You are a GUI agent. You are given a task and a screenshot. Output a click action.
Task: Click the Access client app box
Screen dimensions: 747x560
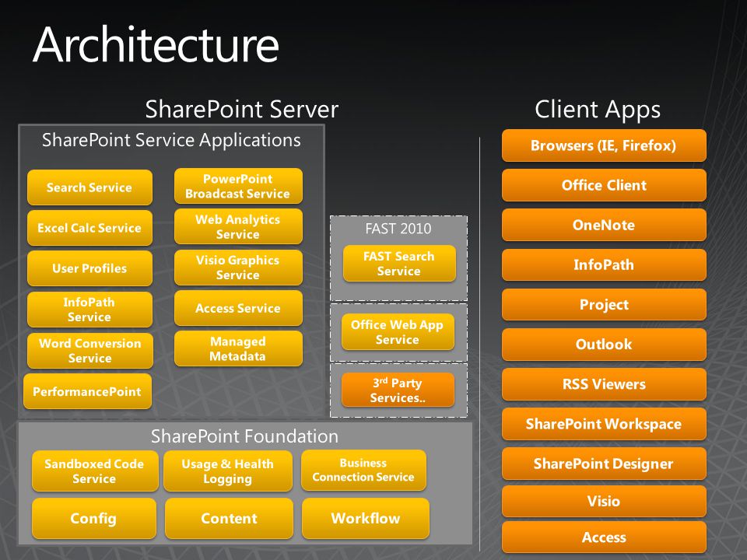click(604, 537)
